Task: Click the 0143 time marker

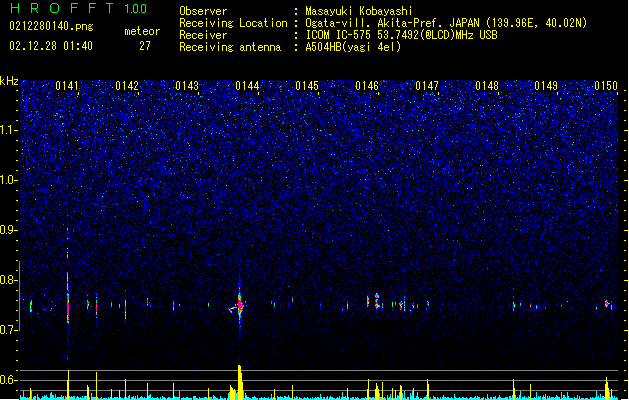Action: (x=187, y=86)
